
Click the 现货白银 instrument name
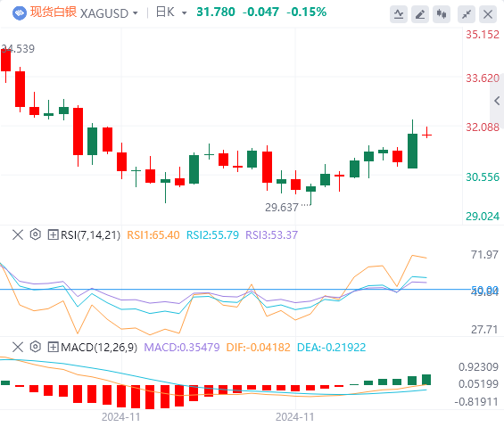coord(54,12)
